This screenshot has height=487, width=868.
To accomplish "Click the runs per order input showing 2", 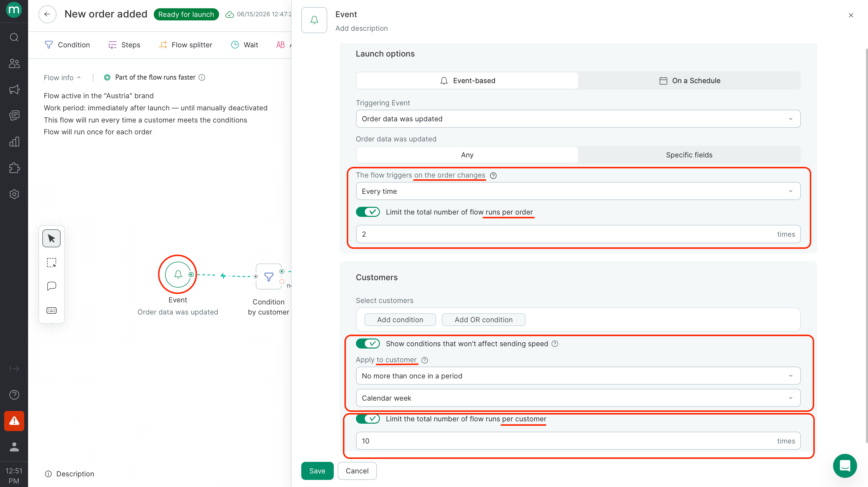I will [578, 234].
